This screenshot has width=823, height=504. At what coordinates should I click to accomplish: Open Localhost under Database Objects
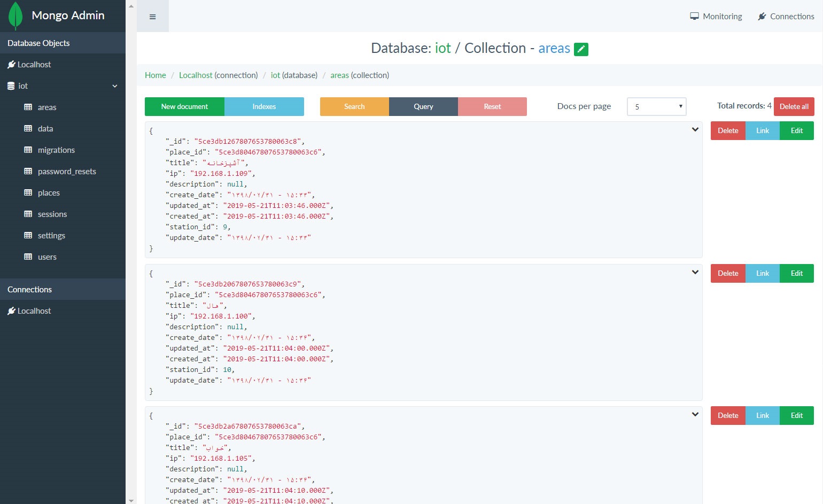pyautogui.click(x=34, y=65)
